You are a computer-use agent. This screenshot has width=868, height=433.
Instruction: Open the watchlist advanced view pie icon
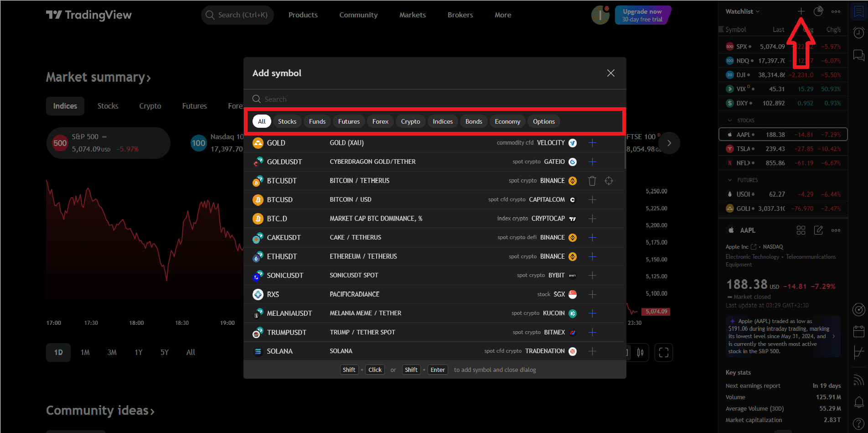click(818, 11)
